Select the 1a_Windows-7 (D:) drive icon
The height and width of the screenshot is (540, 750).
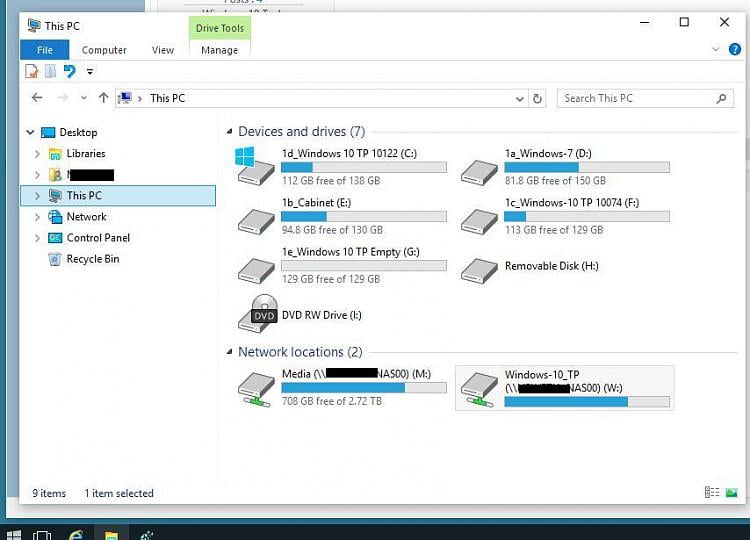(x=479, y=172)
